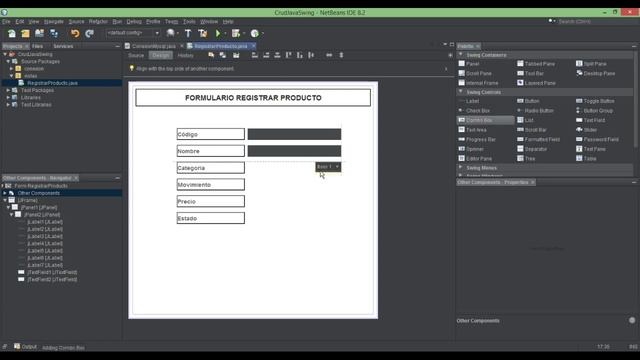Select the FORMULARIO REGISTRAR PRODUCTO title label
Screen dimensions: 640x360
253,98
